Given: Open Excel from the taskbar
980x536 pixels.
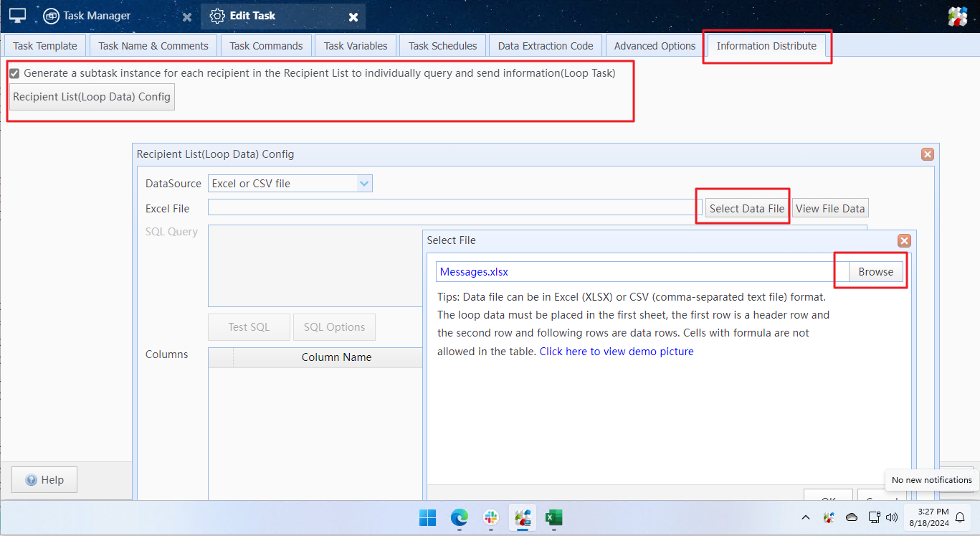Looking at the screenshot, I should (553, 517).
